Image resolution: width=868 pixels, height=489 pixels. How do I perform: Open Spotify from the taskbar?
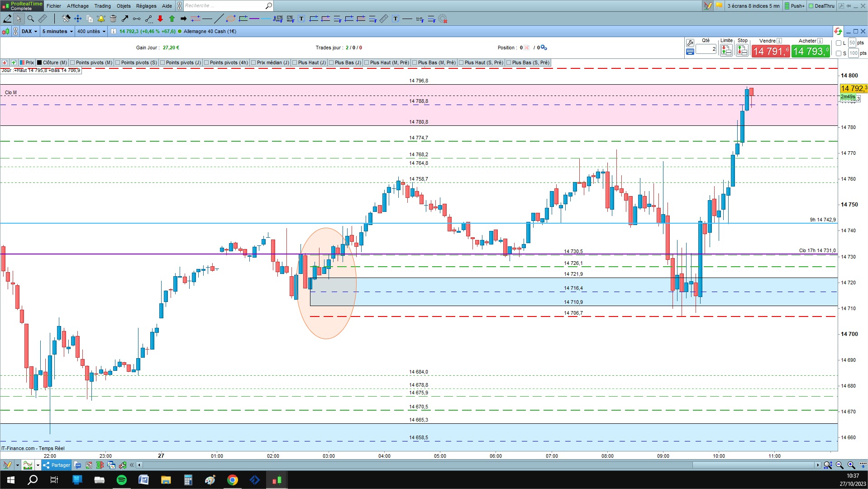122,480
